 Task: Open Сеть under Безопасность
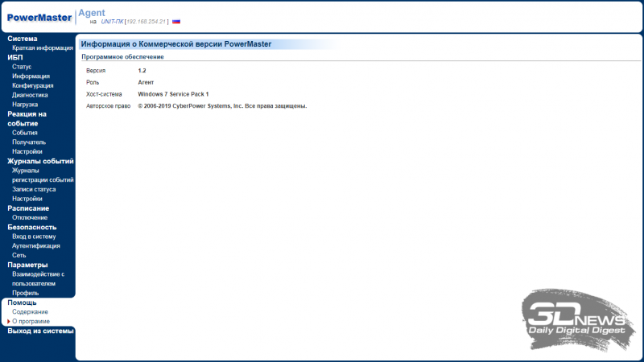[19, 256]
